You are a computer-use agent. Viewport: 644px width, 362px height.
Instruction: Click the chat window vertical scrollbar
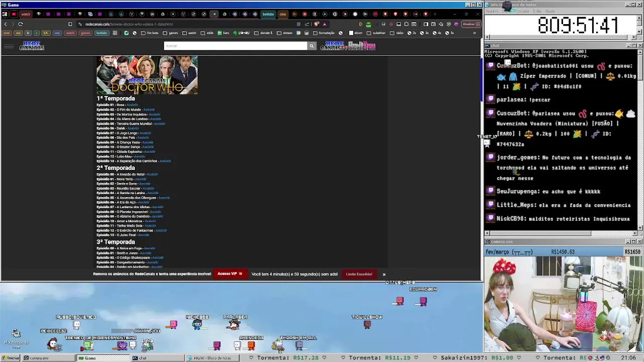tap(639, 139)
